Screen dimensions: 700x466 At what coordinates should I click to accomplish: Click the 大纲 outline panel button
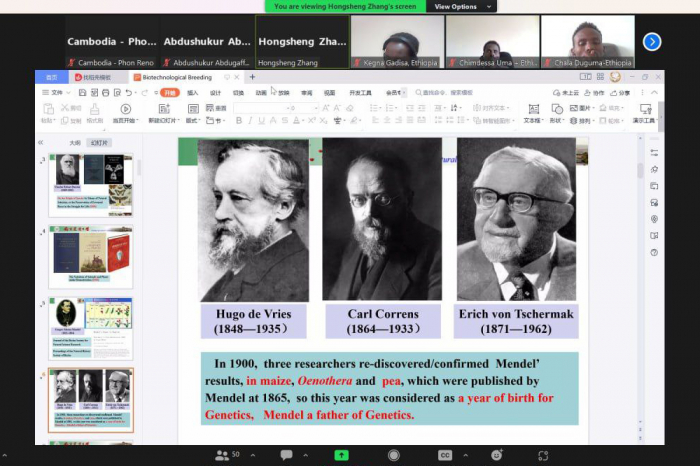pos(74,143)
